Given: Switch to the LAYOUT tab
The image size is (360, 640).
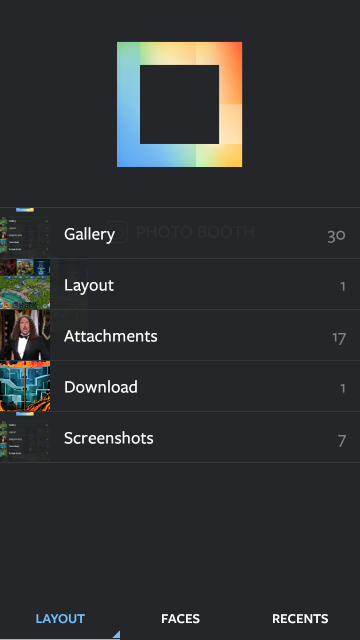Looking at the screenshot, I should [x=60, y=619].
